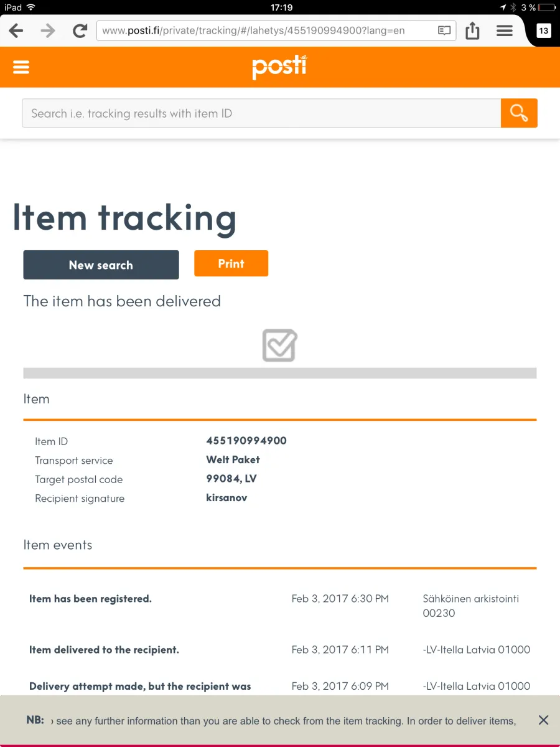Click the Item delivered to the recipient event
The width and height of the screenshot is (560, 747).
click(104, 650)
